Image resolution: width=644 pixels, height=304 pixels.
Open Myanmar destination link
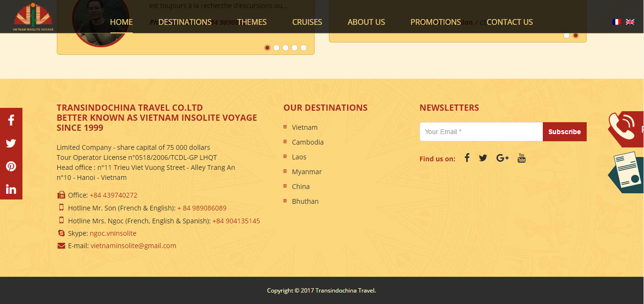pos(307,172)
